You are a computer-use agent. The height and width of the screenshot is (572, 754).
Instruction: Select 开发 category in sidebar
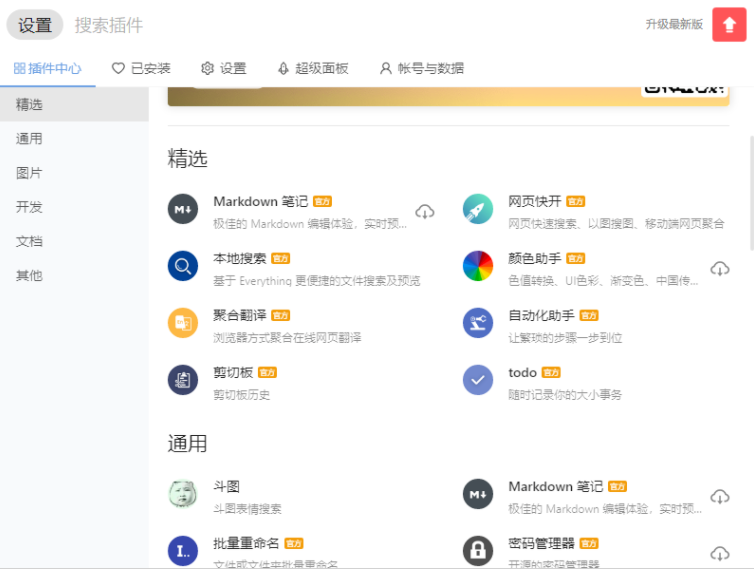[74, 207]
